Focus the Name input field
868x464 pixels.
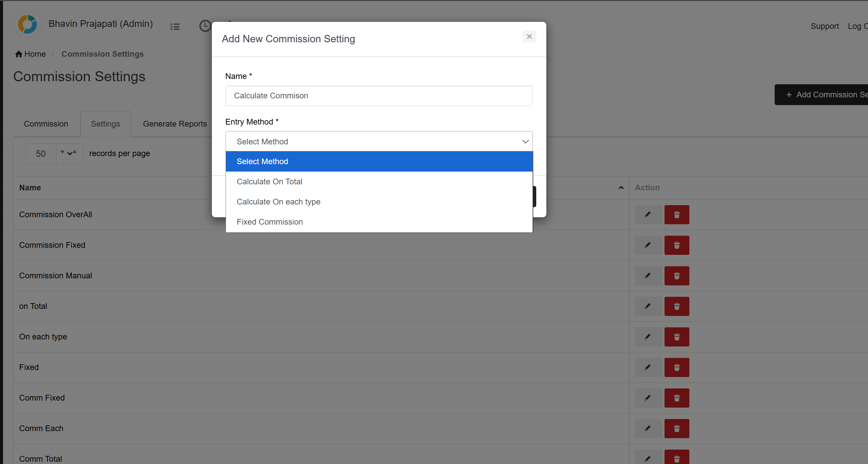click(x=378, y=96)
